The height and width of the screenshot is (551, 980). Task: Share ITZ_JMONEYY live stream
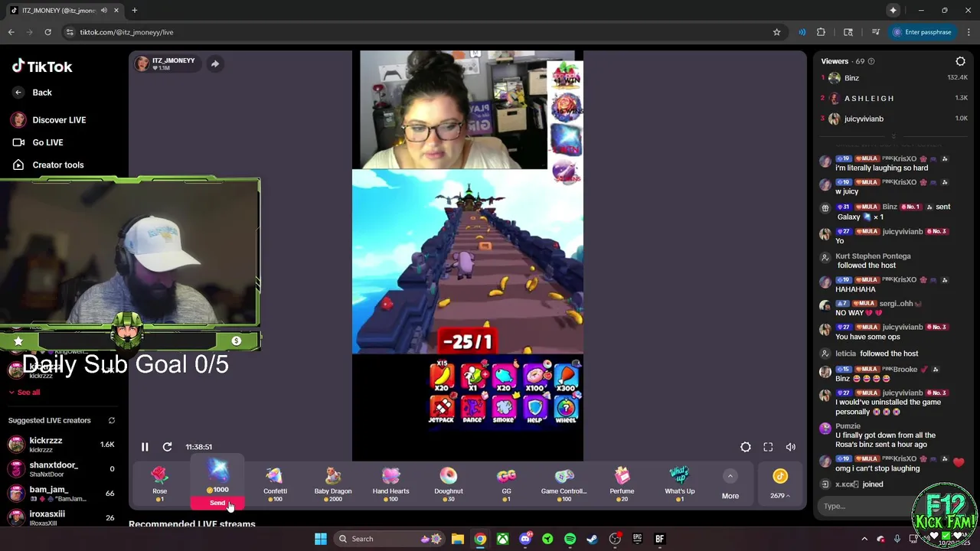coord(215,64)
